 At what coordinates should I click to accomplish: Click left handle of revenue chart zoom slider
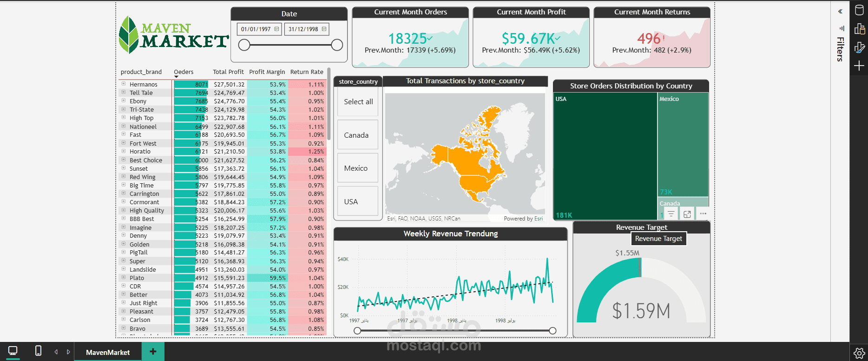[x=357, y=331]
